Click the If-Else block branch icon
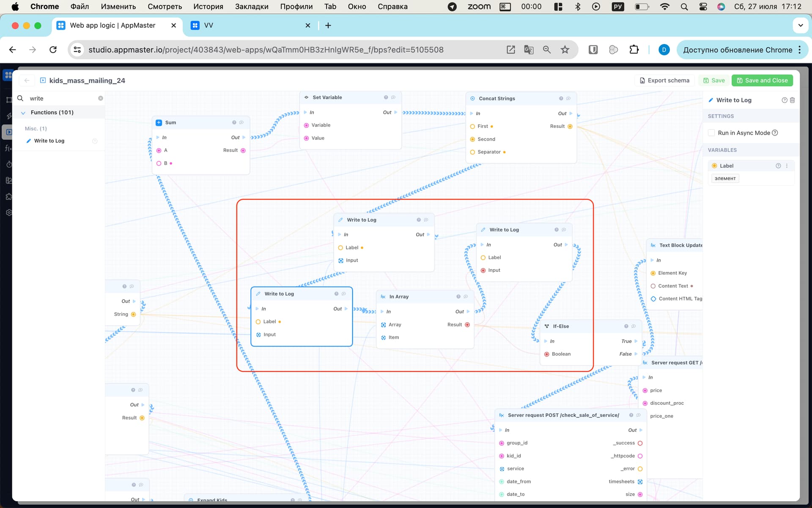The height and width of the screenshot is (508, 812). click(546, 326)
